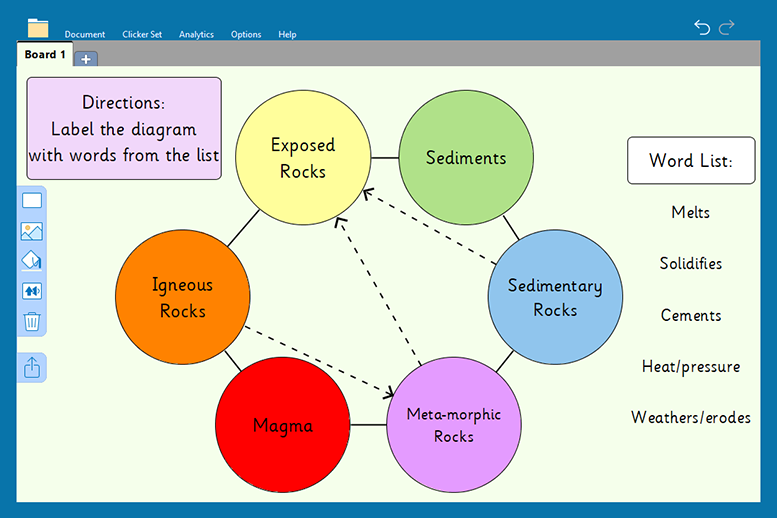Screen dimensions: 777x518
Task: Open the Analytics menu
Action: pos(196,35)
